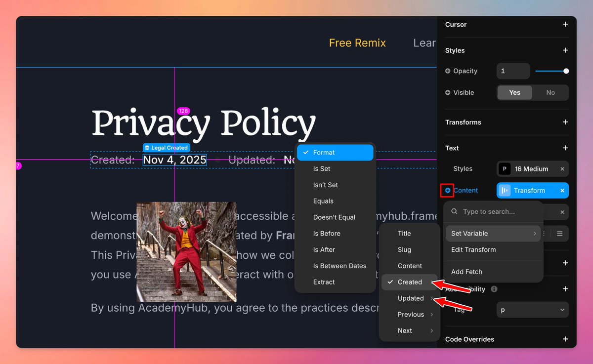Click the magnifier icon in the search field
Screen dimensions: 593x364
(x=454, y=212)
